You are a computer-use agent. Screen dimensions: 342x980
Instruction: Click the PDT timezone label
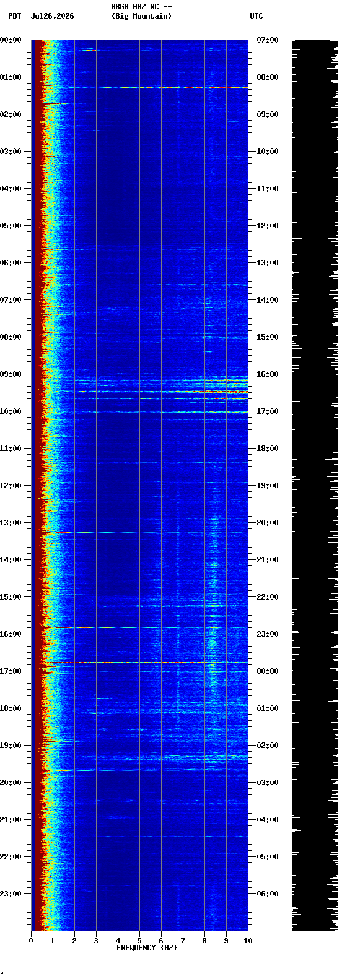tap(14, 16)
